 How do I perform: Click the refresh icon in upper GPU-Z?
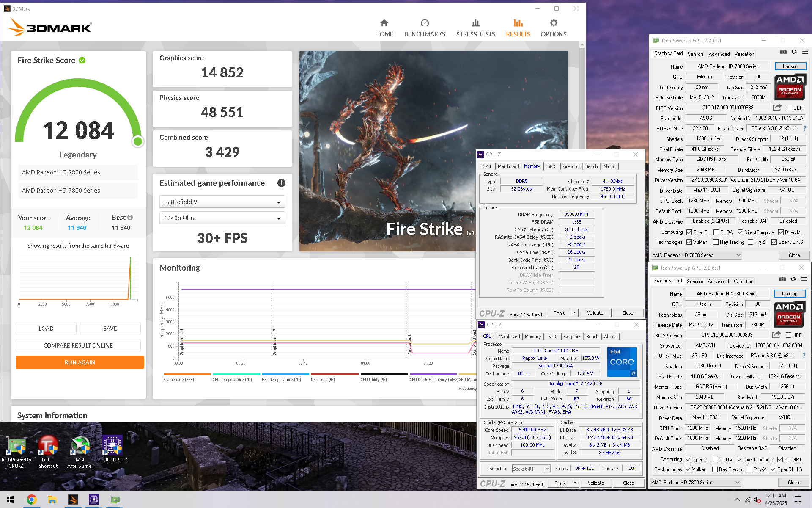coord(794,52)
